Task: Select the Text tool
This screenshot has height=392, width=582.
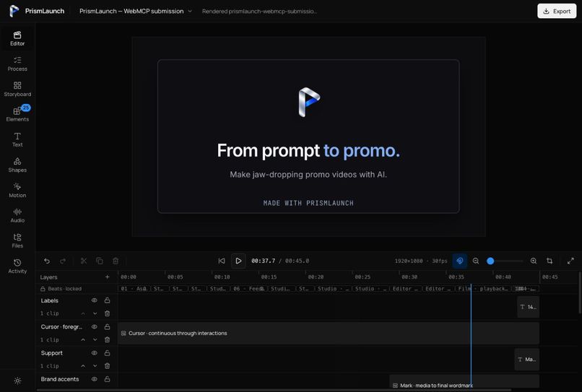Action: (x=17, y=139)
